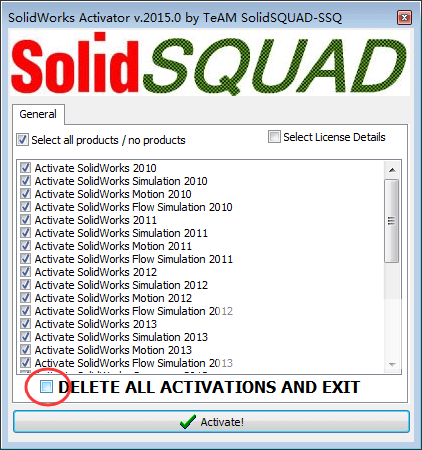This screenshot has height=450, width=422.
Task: Click the Activate! button
Action: coord(211,422)
